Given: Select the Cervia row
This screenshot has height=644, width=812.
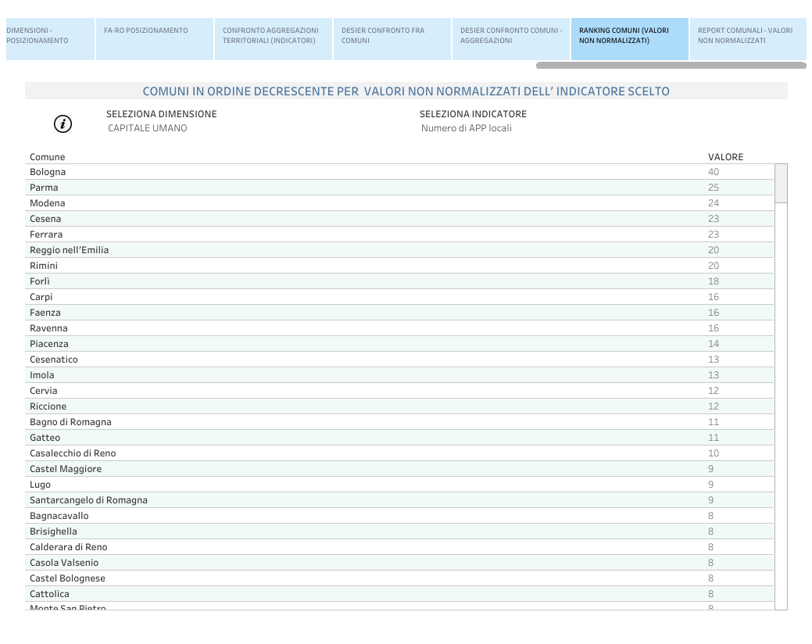Looking at the screenshot, I should pyautogui.click(x=399, y=390).
